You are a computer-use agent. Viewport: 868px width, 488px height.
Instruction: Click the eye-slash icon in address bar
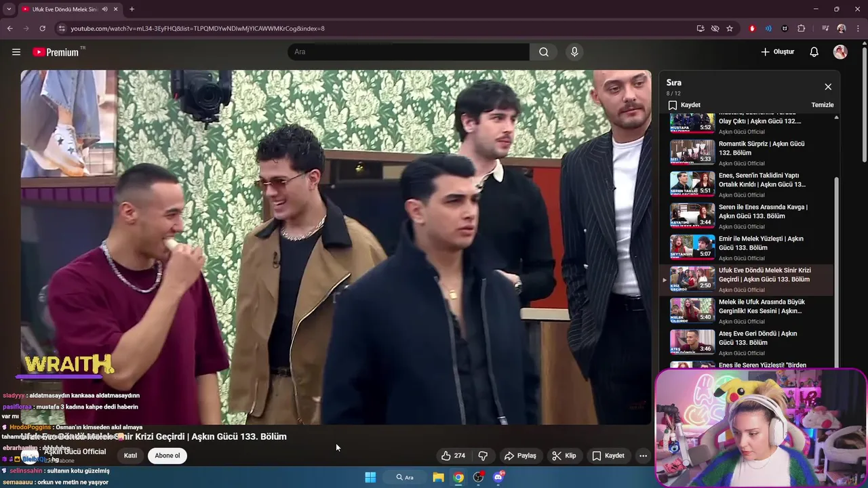click(715, 28)
